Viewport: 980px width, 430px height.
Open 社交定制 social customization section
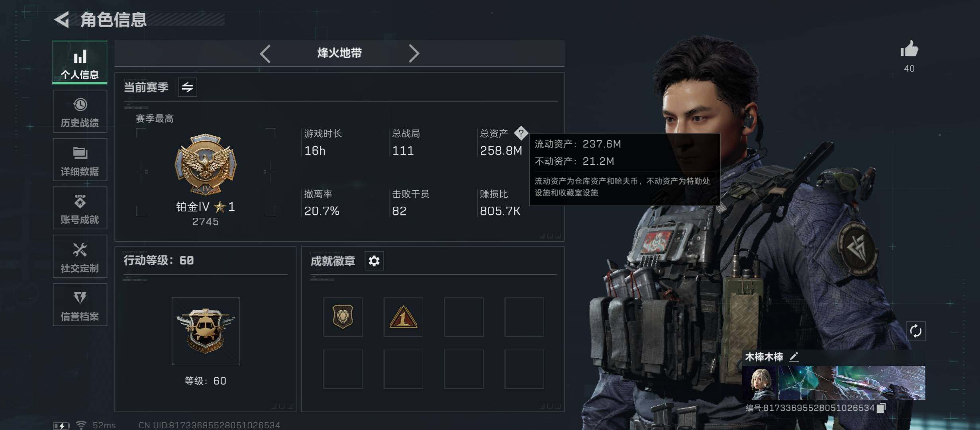(80, 256)
